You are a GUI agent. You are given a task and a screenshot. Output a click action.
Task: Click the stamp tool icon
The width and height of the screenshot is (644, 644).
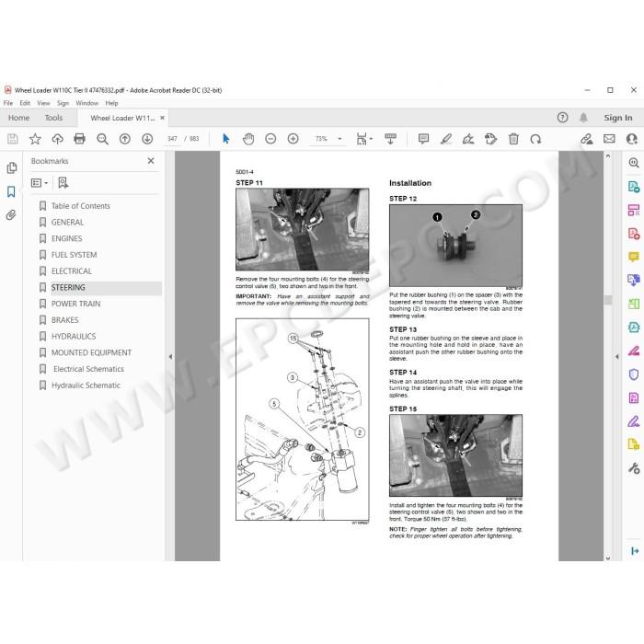tap(490, 139)
